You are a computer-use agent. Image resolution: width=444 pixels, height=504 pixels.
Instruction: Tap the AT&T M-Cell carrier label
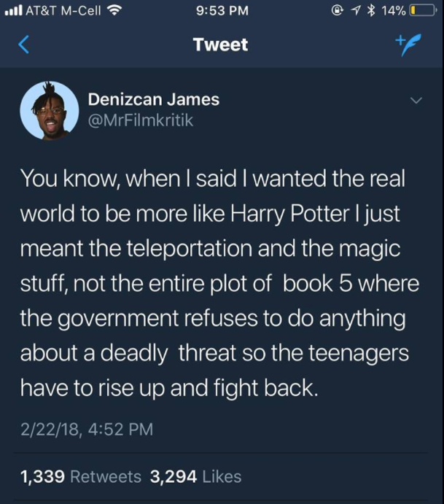click(63, 11)
